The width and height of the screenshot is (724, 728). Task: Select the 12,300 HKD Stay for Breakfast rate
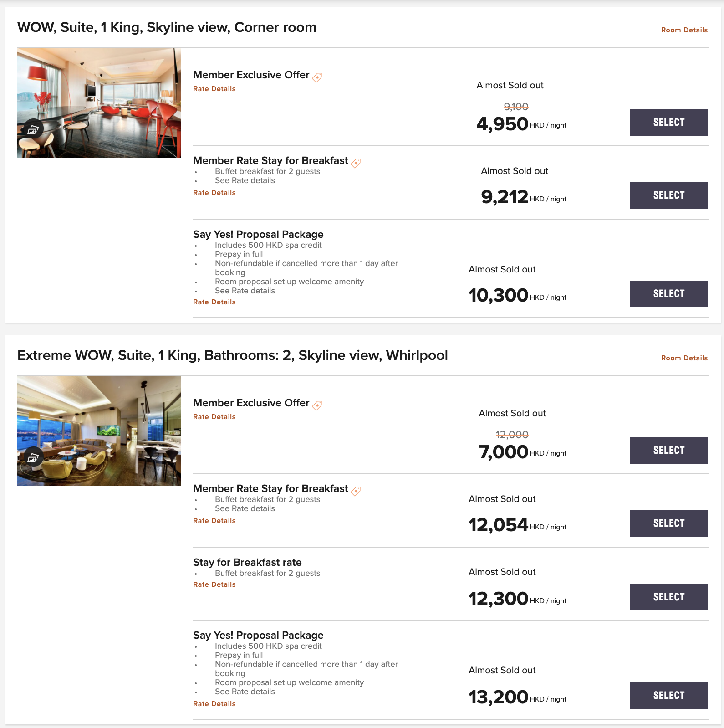click(668, 597)
